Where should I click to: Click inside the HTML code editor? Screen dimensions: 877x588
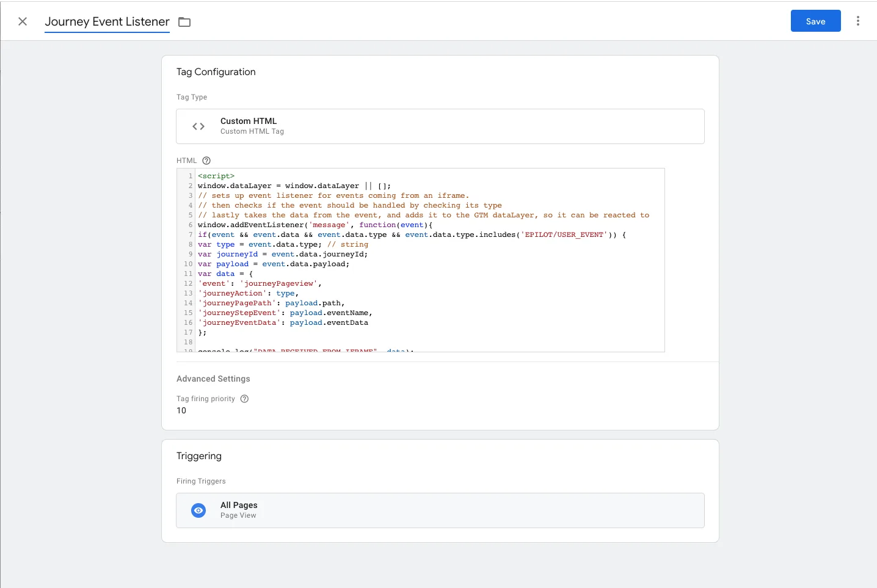[420, 260]
